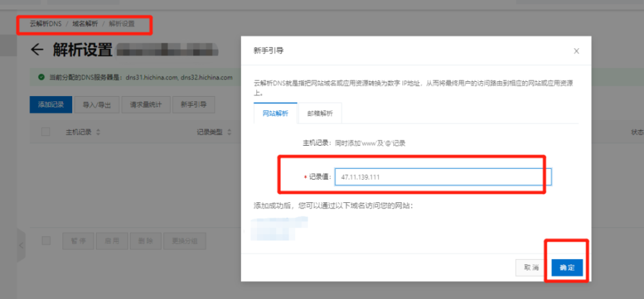Click the 解析设置 breadcrumb item

click(122, 24)
